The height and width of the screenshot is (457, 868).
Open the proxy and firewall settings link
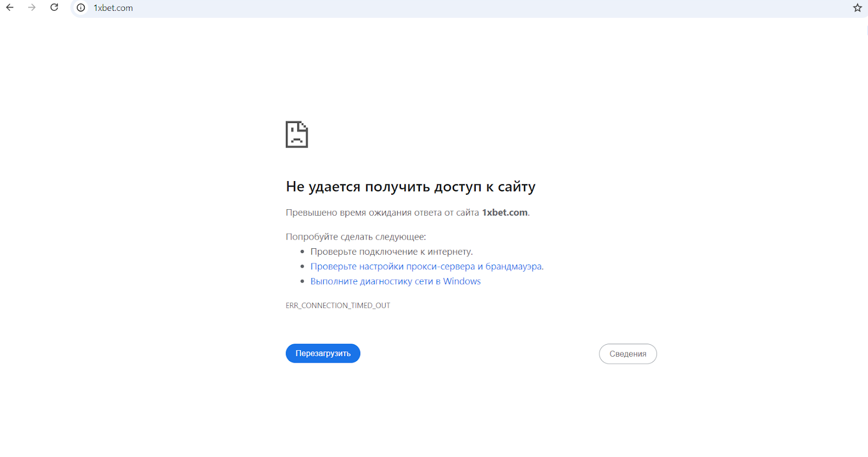pyautogui.click(x=426, y=266)
